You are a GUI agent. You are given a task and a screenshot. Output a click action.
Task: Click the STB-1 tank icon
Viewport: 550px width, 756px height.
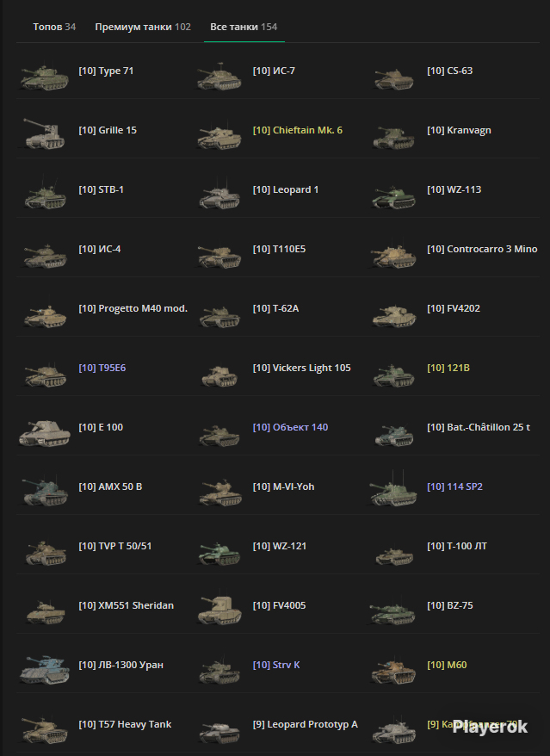pyautogui.click(x=45, y=194)
